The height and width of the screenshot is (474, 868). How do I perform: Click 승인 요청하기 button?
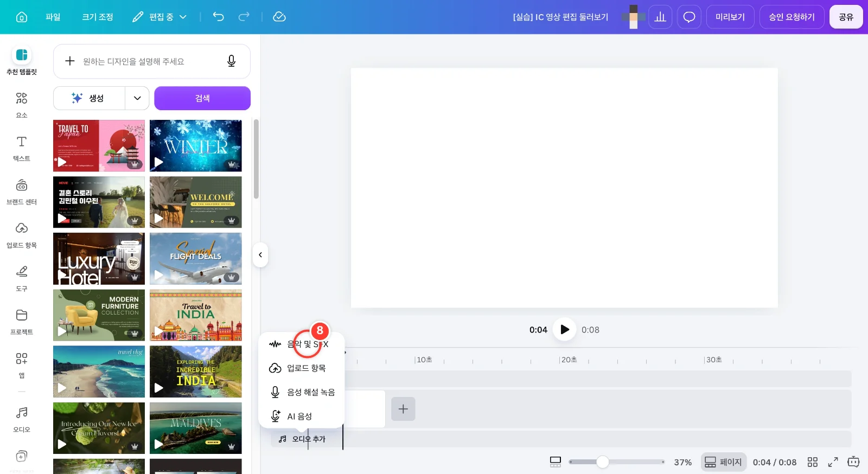(x=792, y=17)
